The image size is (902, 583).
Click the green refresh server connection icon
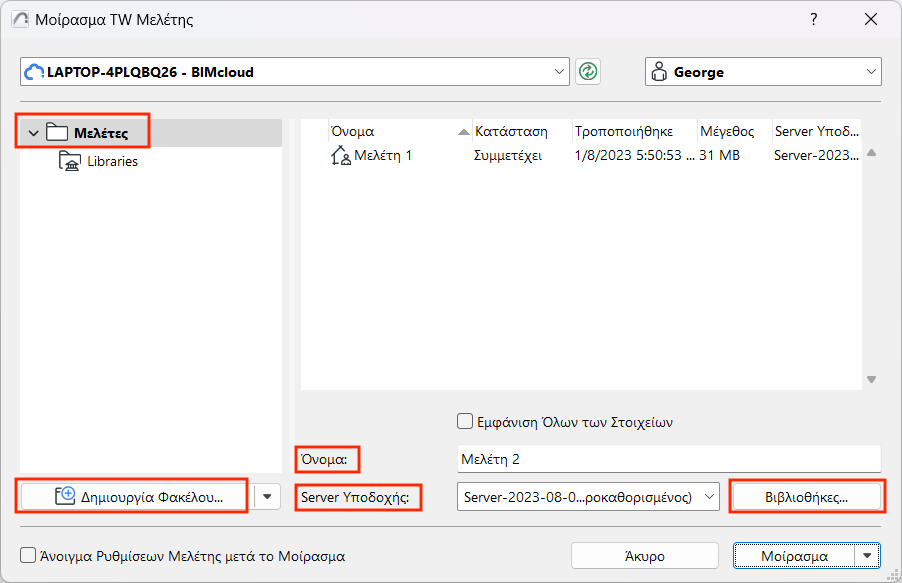(587, 72)
